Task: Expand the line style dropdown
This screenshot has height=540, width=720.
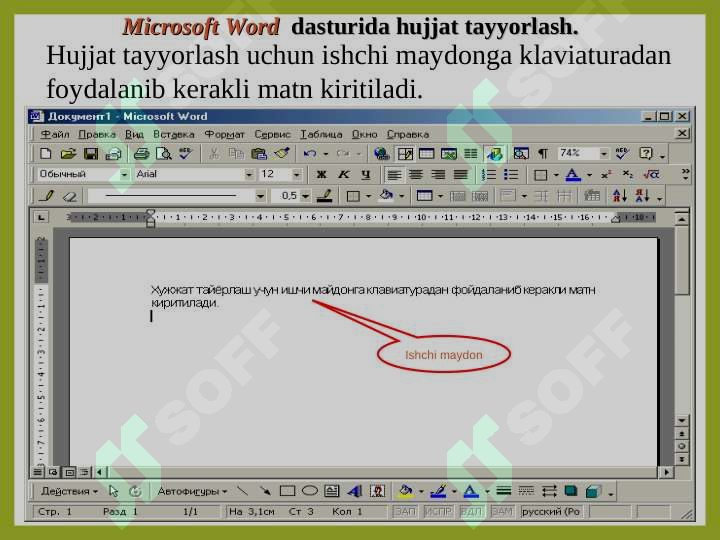Action: (x=260, y=196)
